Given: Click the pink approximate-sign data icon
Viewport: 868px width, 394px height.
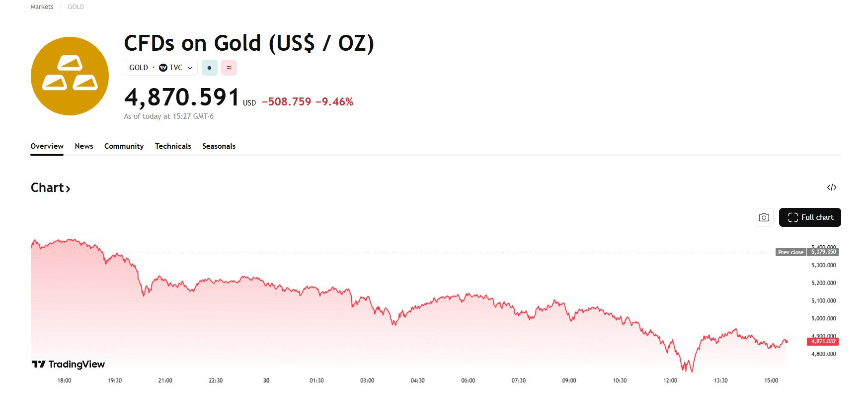Looking at the screenshot, I should [229, 68].
